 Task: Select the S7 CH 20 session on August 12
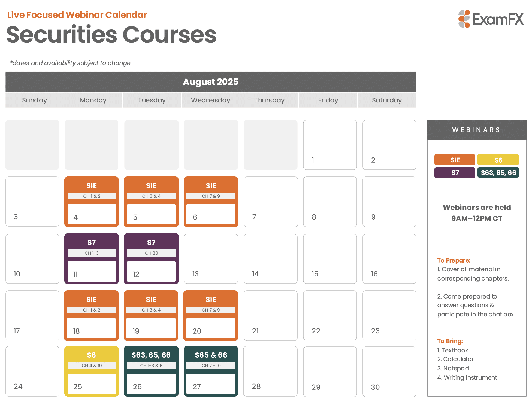[151, 259]
